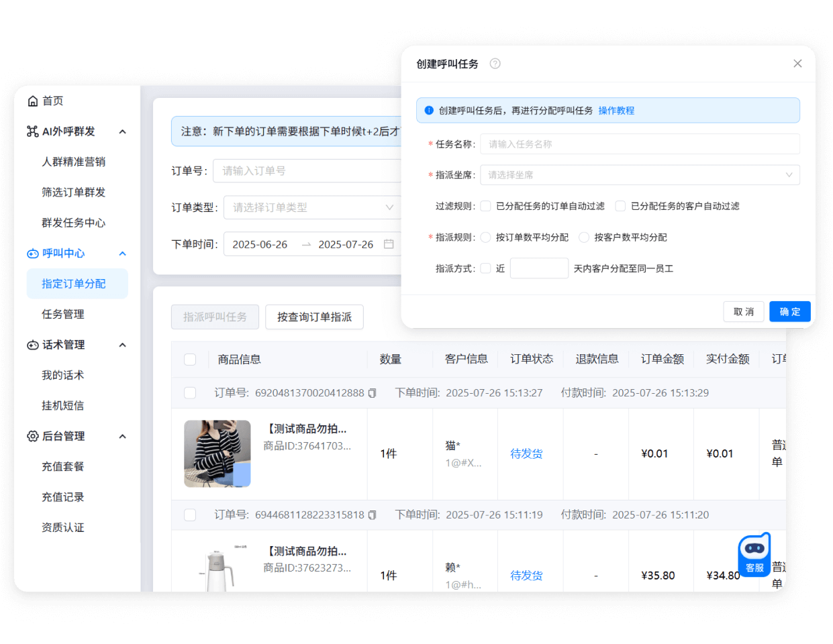Click the 后台管理 gear icon

(33, 435)
